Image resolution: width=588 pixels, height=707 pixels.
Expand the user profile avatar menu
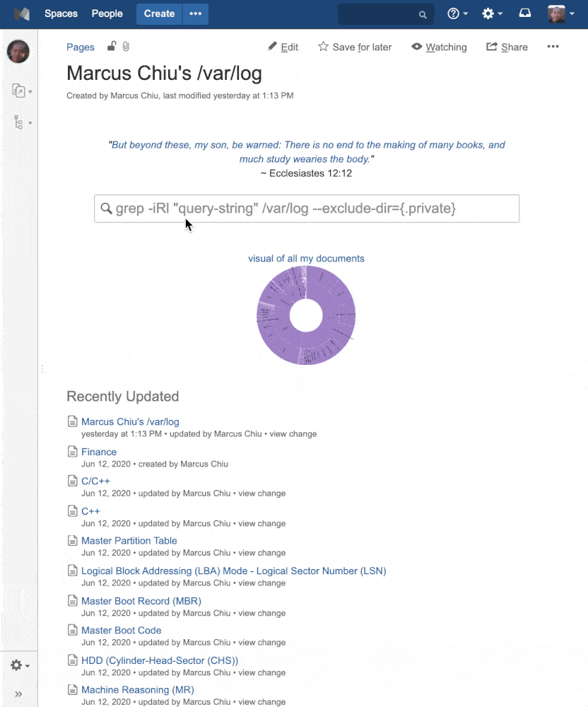click(x=561, y=13)
